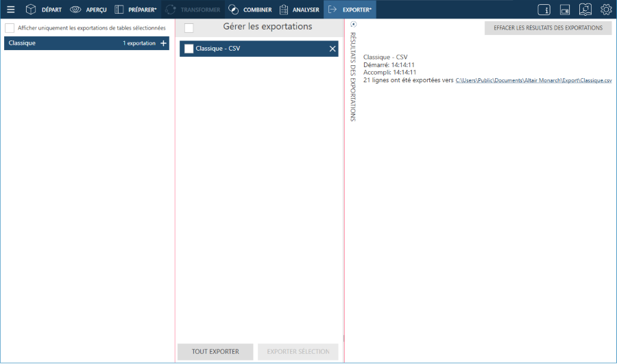
Task: Open the exported Classique.csv file link
Action: tap(533, 80)
